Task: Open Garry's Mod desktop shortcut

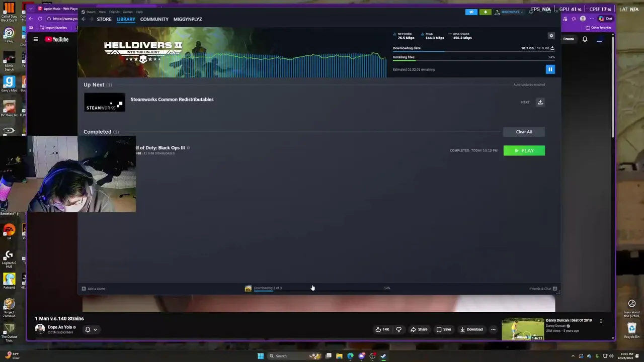Action: click(9, 84)
